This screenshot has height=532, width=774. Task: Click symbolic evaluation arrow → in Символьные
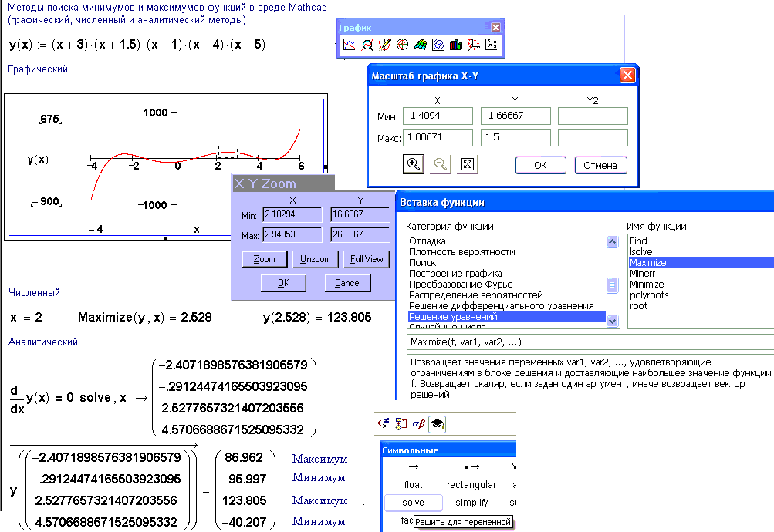coord(413,466)
